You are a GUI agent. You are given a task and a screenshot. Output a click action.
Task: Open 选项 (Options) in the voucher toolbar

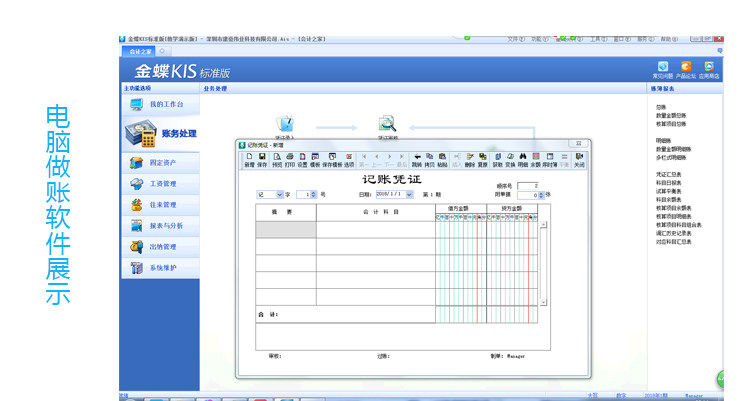(x=349, y=160)
